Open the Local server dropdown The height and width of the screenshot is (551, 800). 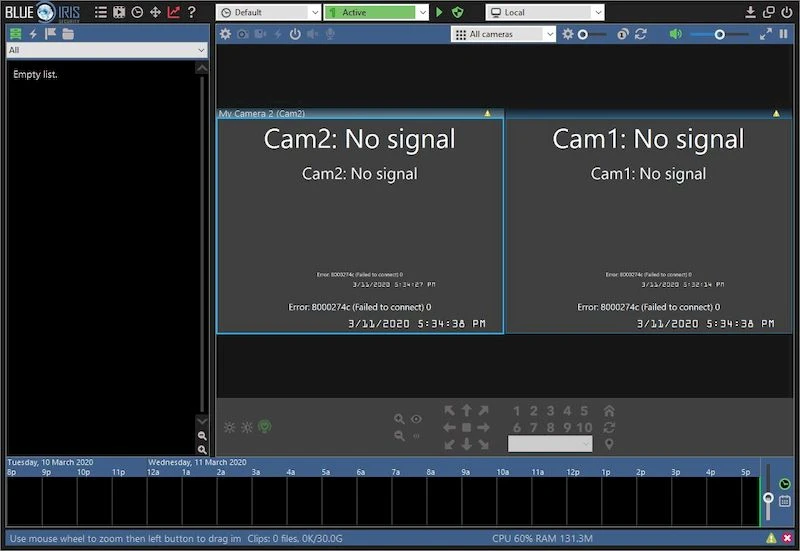pyautogui.click(x=545, y=12)
